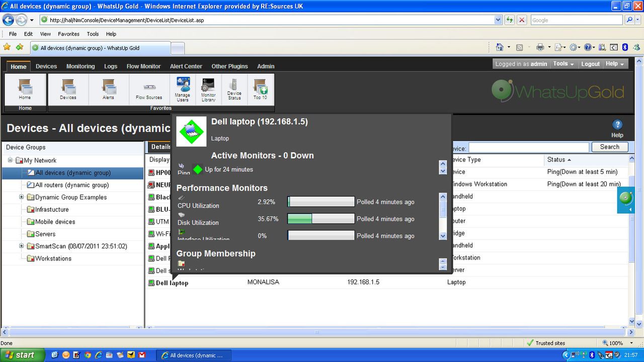
Task: Open the Device Status icon
Action: 234,89
